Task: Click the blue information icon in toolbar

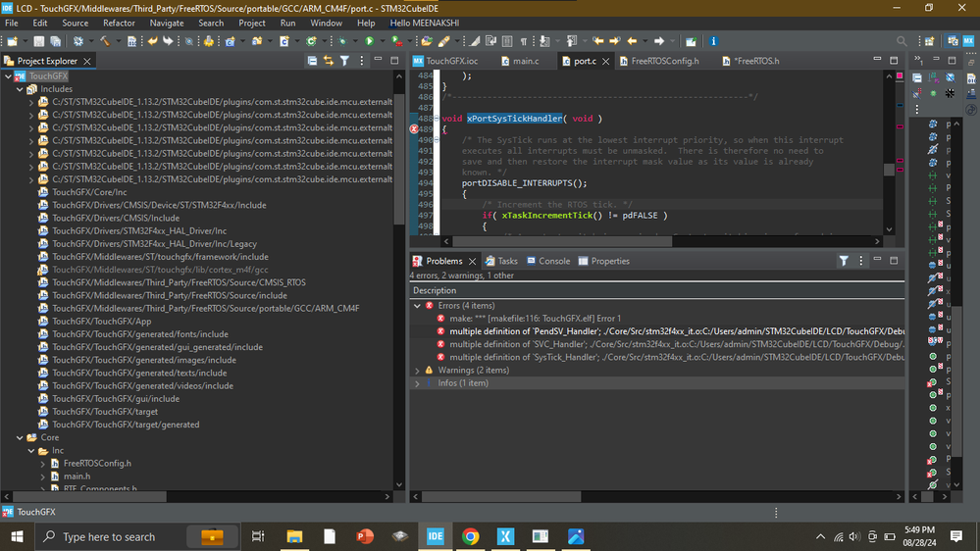Action: tap(713, 41)
